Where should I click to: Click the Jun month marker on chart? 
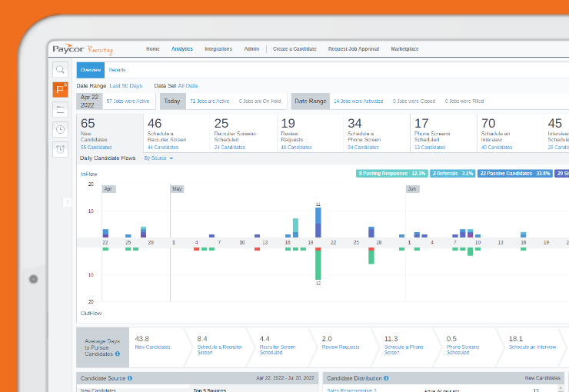pyautogui.click(x=412, y=189)
